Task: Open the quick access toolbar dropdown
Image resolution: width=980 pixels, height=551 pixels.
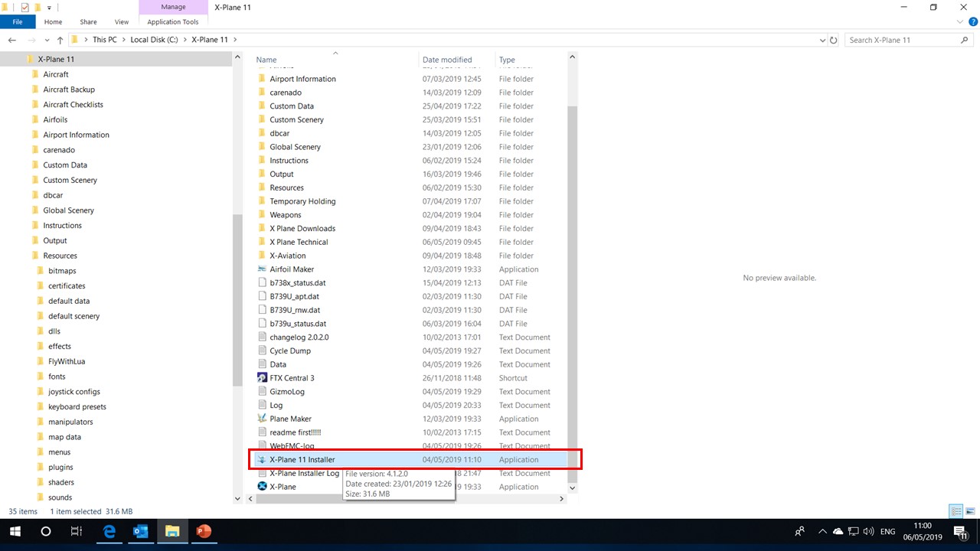Action: pos(49,8)
